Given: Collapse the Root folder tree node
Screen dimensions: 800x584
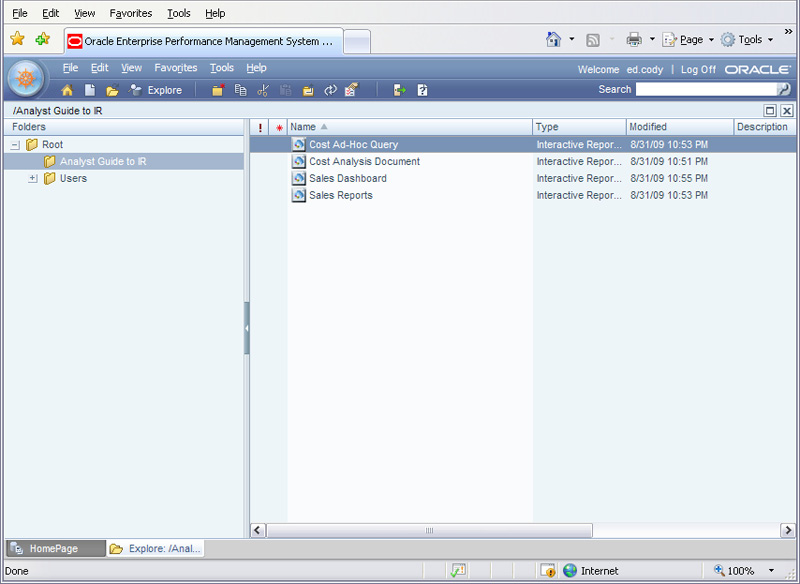Looking at the screenshot, I should point(15,145).
